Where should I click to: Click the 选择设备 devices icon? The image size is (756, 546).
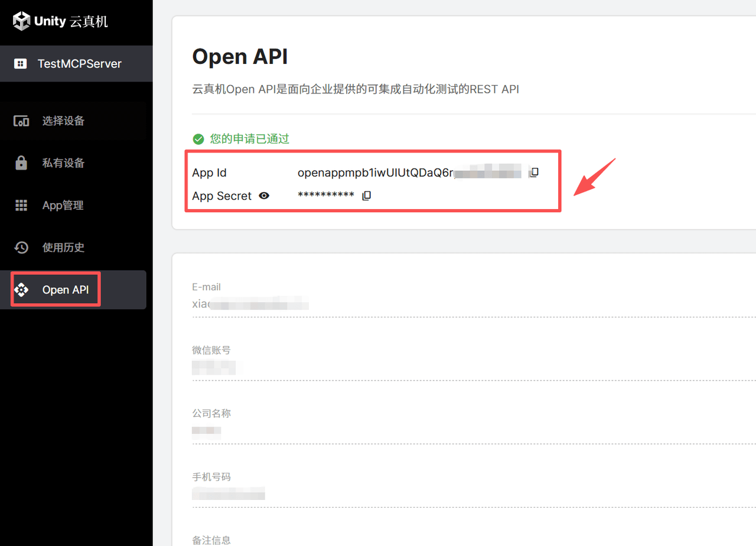pos(21,121)
